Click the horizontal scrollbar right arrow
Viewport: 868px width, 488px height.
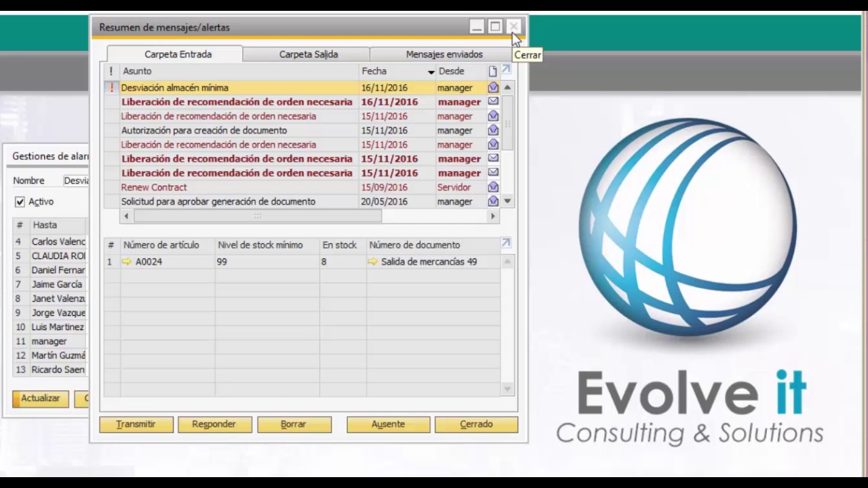point(493,216)
